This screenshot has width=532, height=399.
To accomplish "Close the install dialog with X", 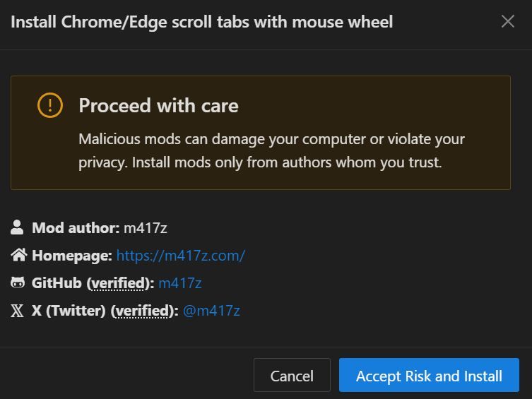I will [507, 21].
